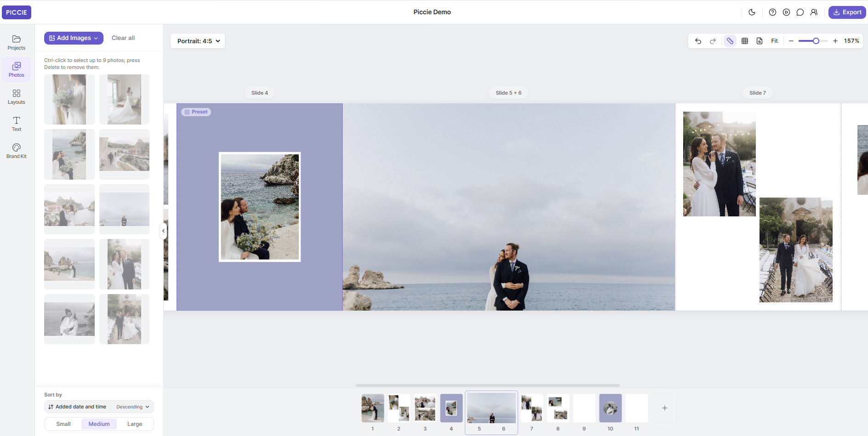The image size is (868, 436).
Task: Open the account users icon
Action: coord(814,12)
